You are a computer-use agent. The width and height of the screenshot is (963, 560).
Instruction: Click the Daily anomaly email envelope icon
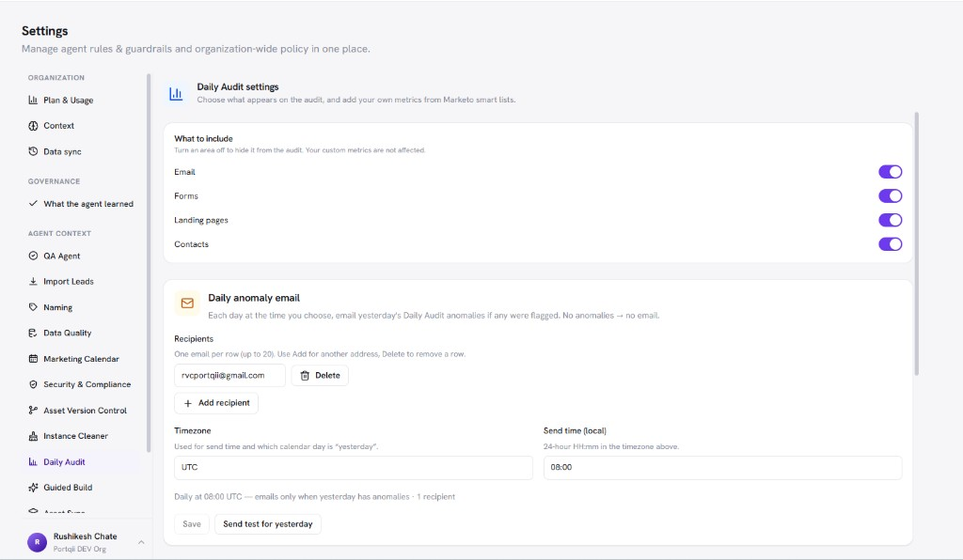[187, 303]
